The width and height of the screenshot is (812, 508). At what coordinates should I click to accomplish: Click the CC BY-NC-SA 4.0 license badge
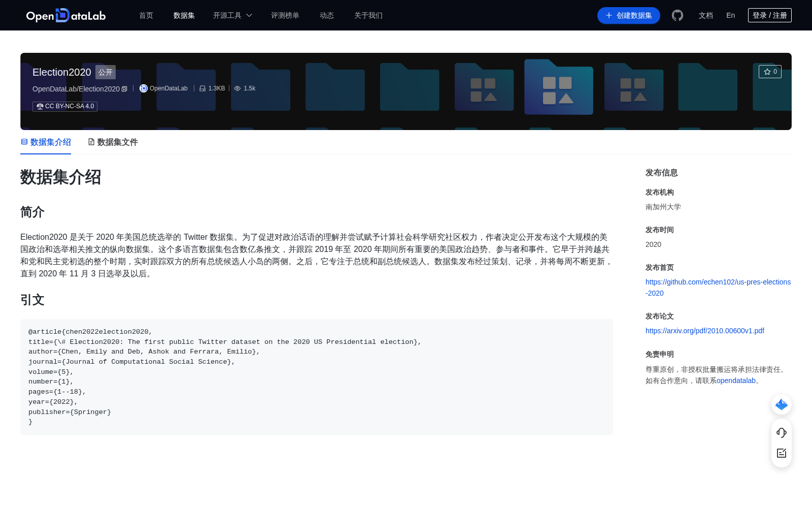pos(65,106)
